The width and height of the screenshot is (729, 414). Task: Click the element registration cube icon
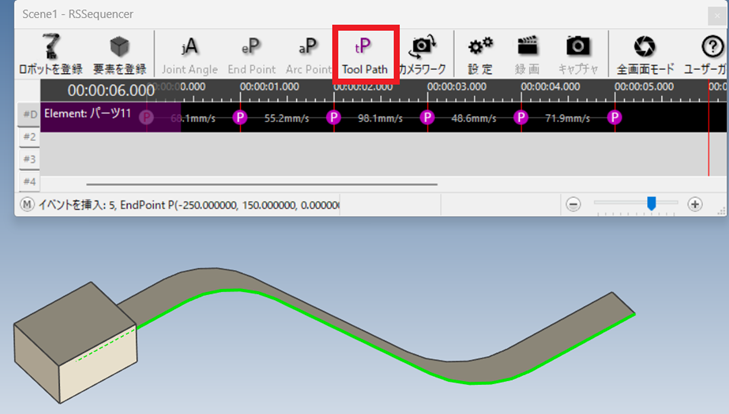click(x=119, y=54)
